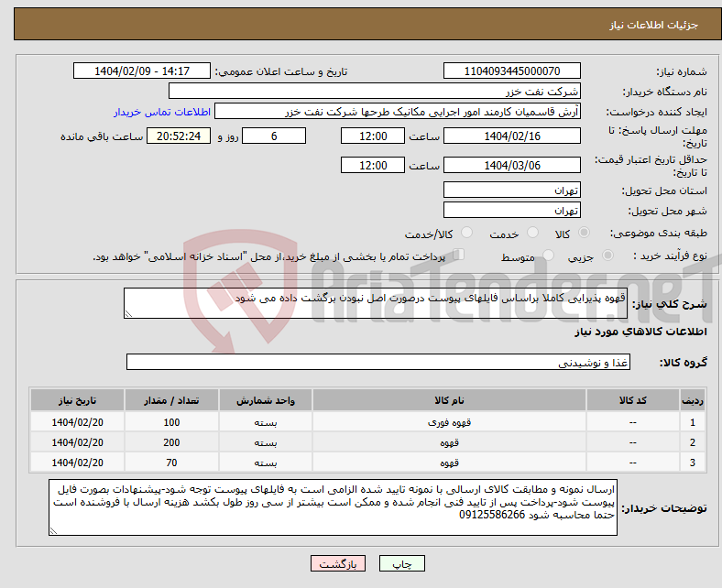The width and height of the screenshot is (722, 588).
Task: Click the announcement date field 1404/02/09 - 14:17
Action: pyautogui.click(x=142, y=71)
